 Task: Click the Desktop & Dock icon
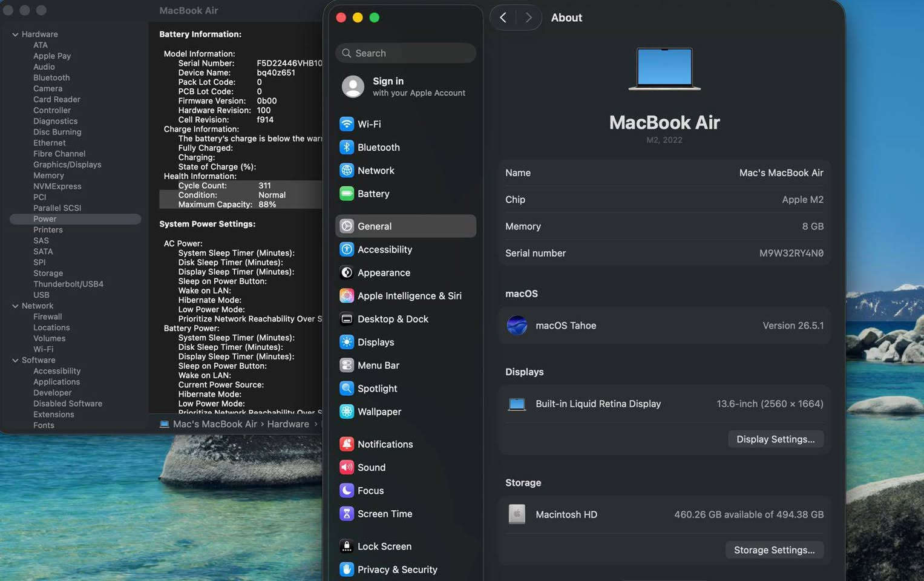(347, 319)
